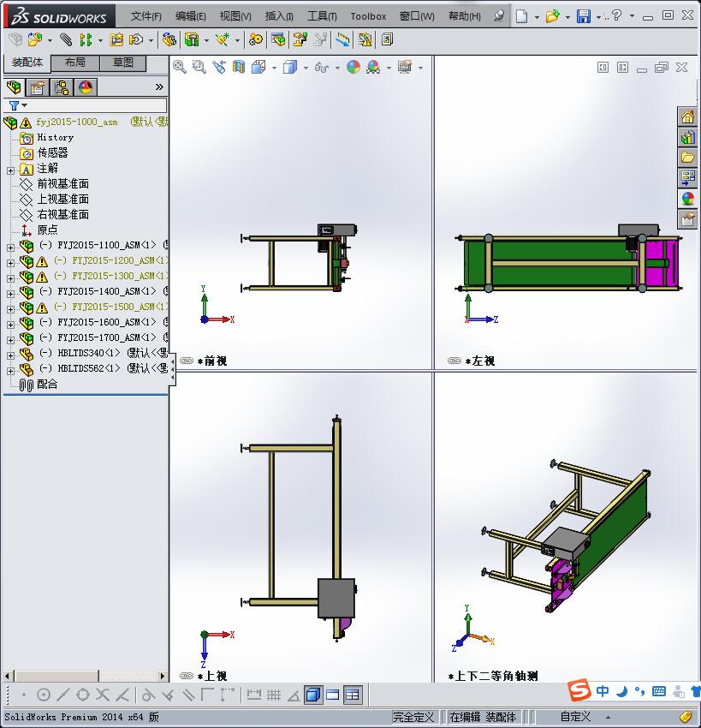Select the 前视基准面 plane item
The height and width of the screenshot is (728, 701).
click(62, 184)
